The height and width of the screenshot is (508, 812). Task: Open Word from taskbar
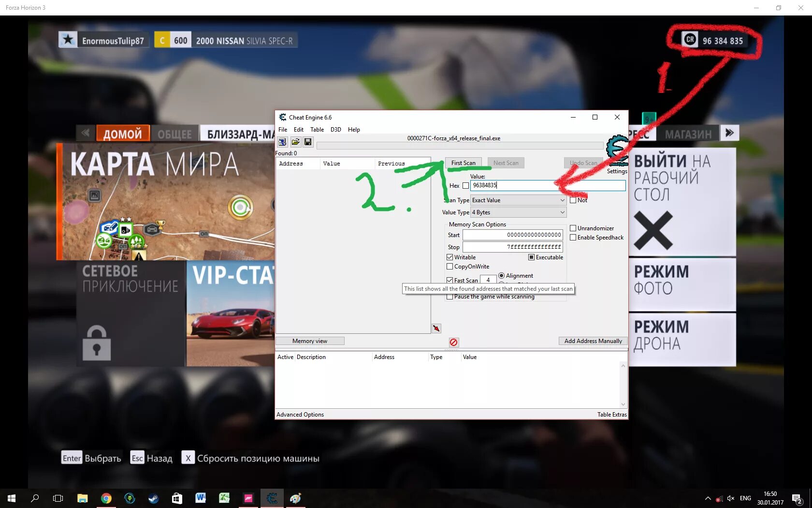click(x=201, y=498)
